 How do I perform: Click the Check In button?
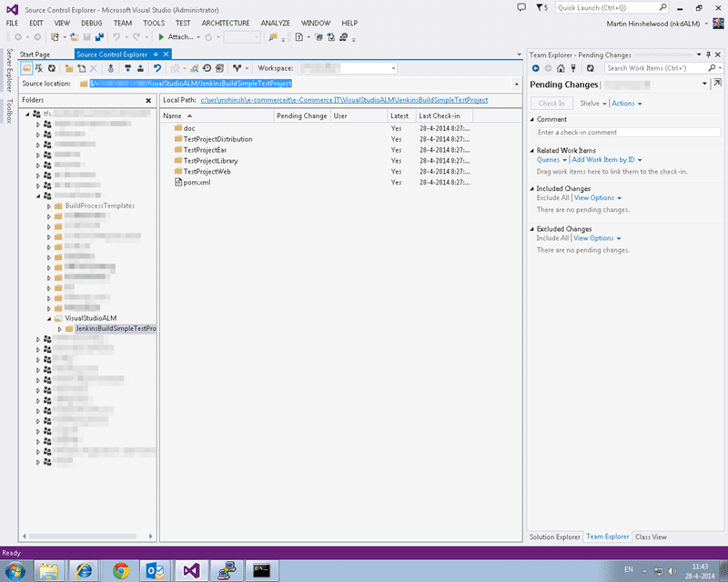pos(551,104)
